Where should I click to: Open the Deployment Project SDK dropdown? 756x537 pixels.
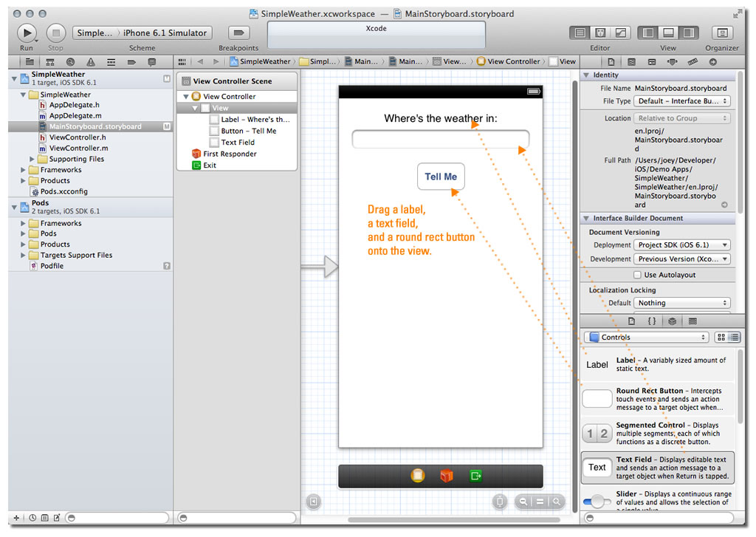pyautogui.click(x=681, y=245)
